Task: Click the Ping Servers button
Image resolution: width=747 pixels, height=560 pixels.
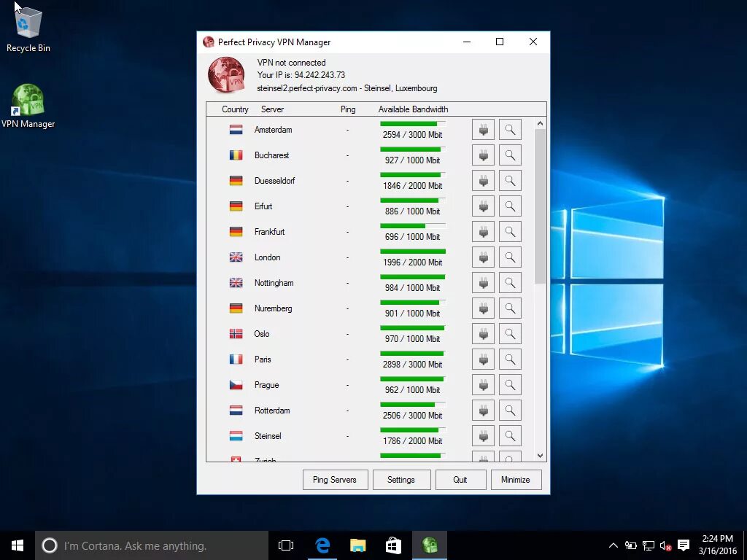Action: click(335, 480)
